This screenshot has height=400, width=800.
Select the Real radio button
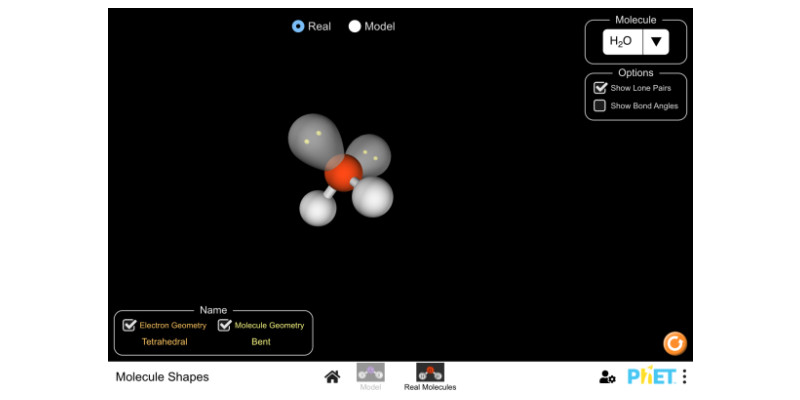298,26
